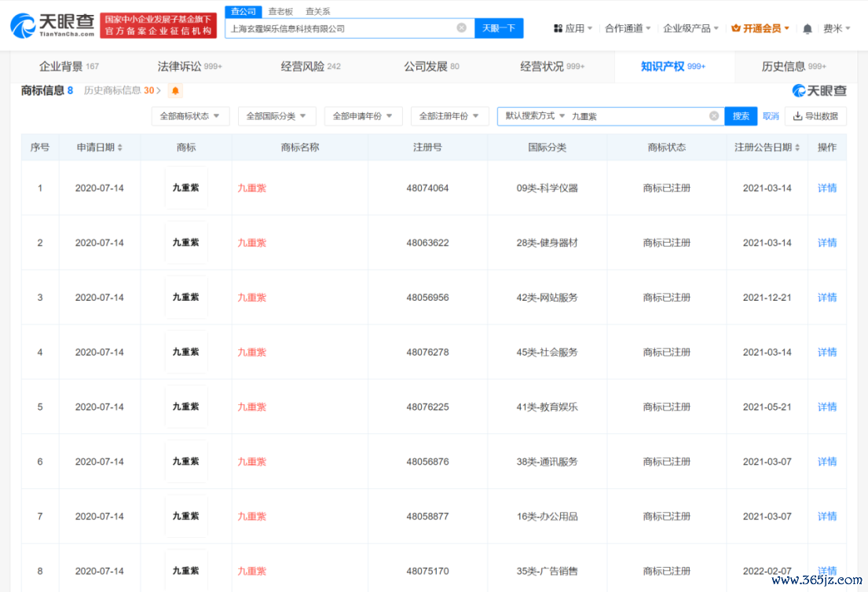Click 导出数据 export button
Screen dimensions: 868x592
point(815,116)
